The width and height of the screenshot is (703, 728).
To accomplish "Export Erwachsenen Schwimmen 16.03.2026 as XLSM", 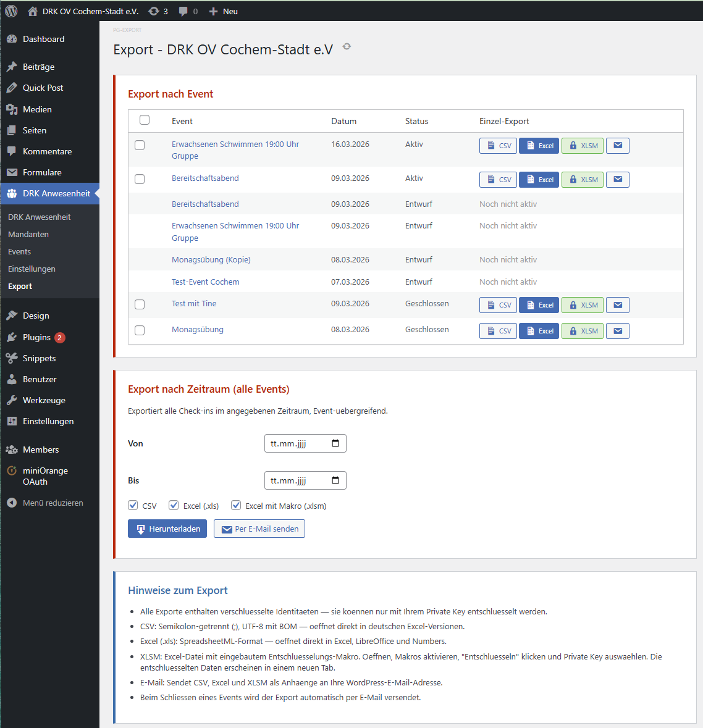I will [x=583, y=146].
